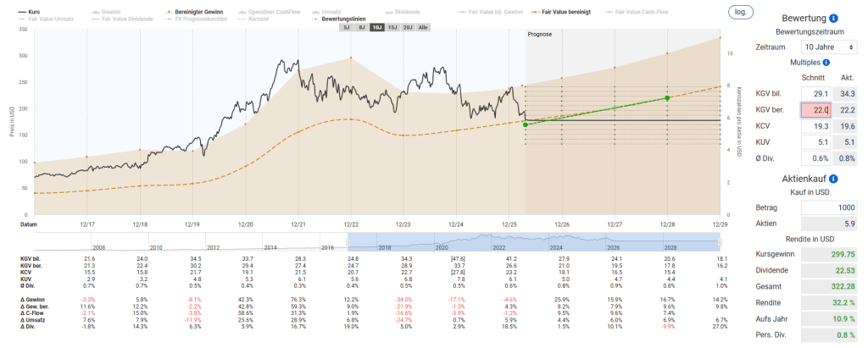
Task: Toggle Fair Value bereinigt legend entry
Action: pos(563,12)
